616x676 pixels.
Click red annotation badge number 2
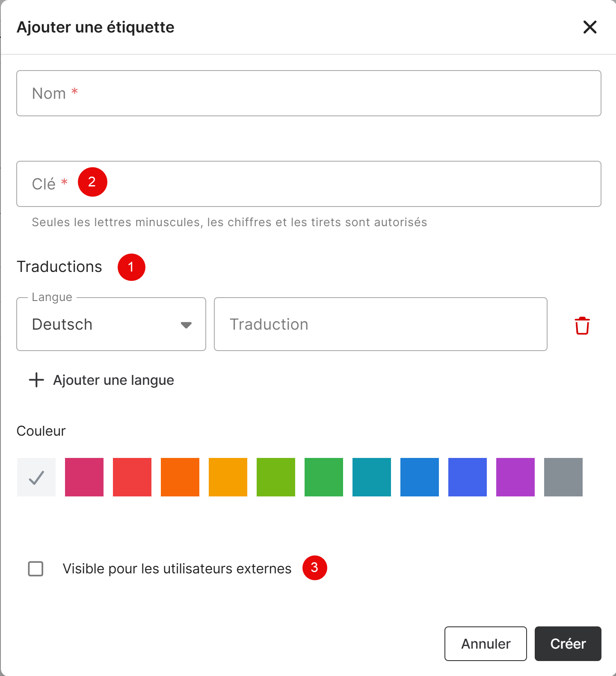pos(92,182)
